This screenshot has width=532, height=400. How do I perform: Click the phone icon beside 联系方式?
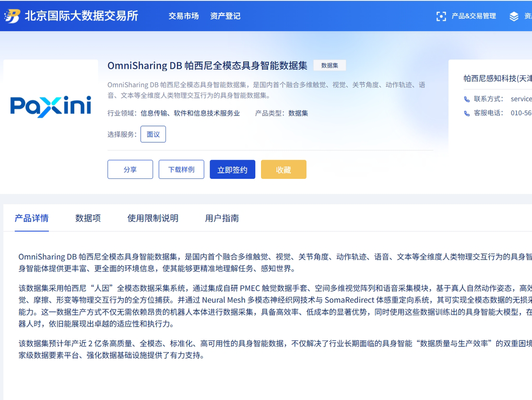[467, 99]
